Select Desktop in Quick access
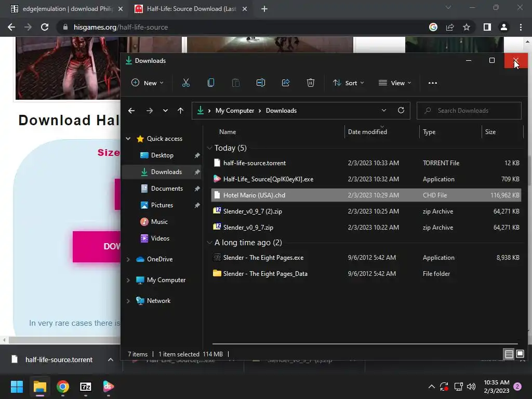 coord(162,155)
